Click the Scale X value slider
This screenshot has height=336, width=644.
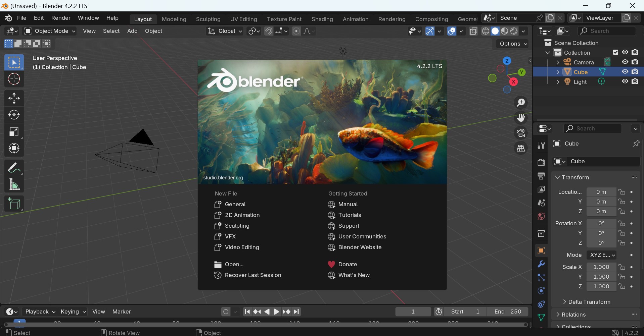pyautogui.click(x=601, y=268)
